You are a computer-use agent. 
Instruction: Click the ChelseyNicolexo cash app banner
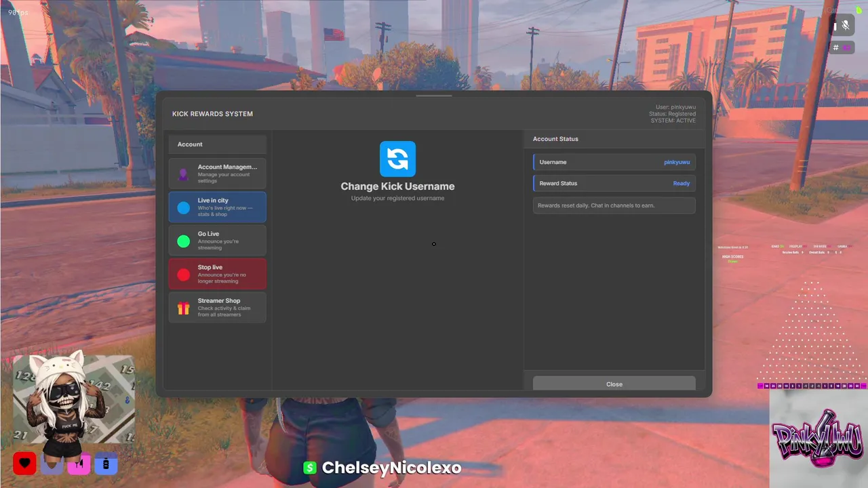(382, 468)
